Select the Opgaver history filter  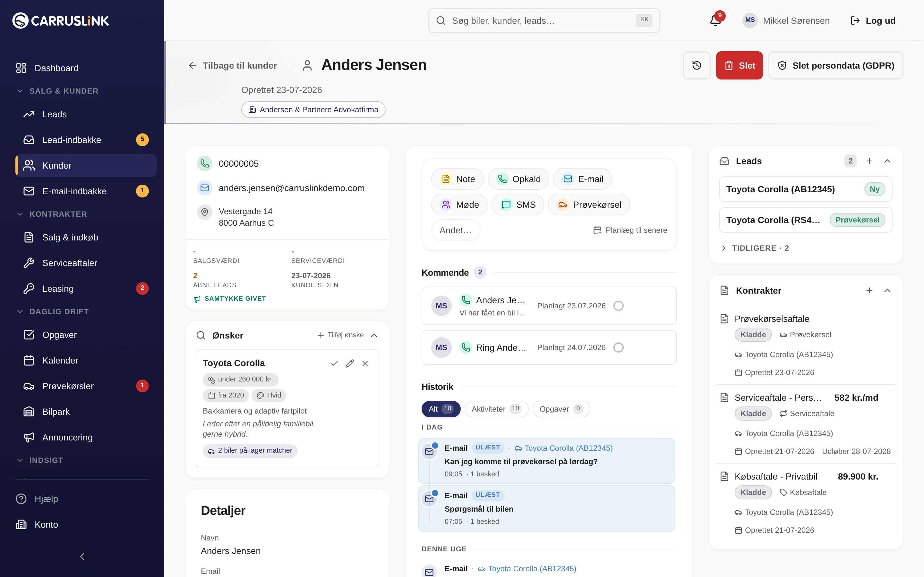pyautogui.click(x=561, y=409)
